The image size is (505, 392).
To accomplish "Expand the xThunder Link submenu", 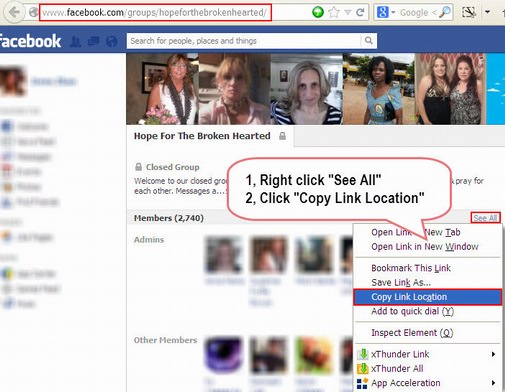I will [493, 354].
